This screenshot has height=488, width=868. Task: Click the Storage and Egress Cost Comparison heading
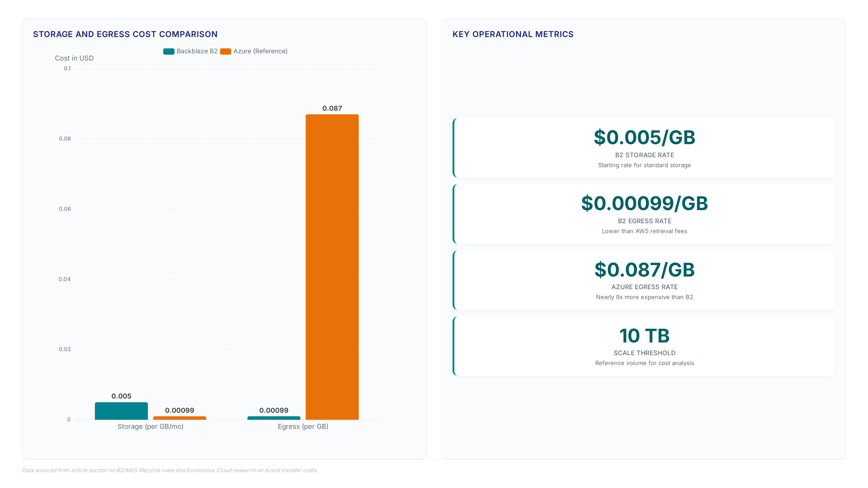[x=125, y=34]
